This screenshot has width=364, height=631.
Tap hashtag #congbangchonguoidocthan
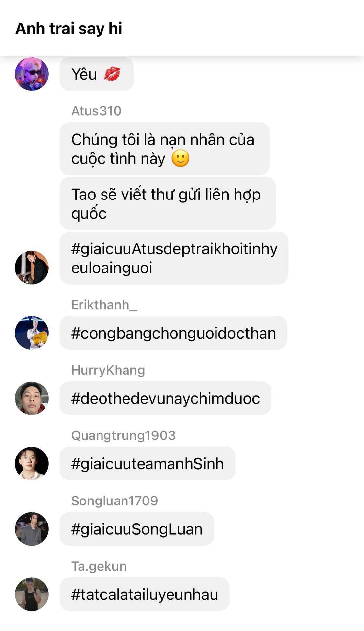point(173,333)
